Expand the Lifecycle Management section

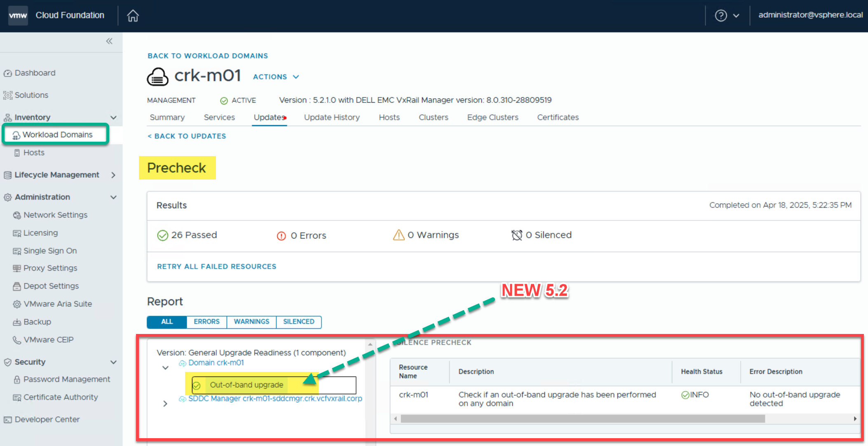(x=113, y=175)
